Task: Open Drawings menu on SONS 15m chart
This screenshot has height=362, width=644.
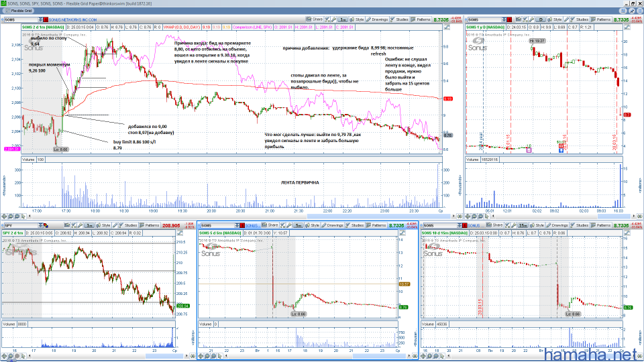Action: pyautogui.click(x=557, y=225)
